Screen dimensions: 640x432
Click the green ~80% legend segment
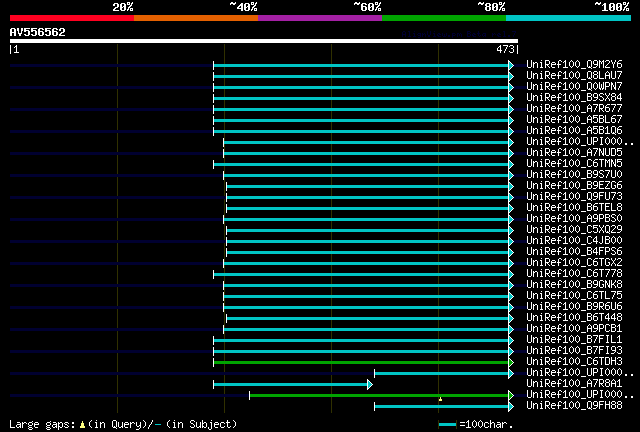(444, 18)
